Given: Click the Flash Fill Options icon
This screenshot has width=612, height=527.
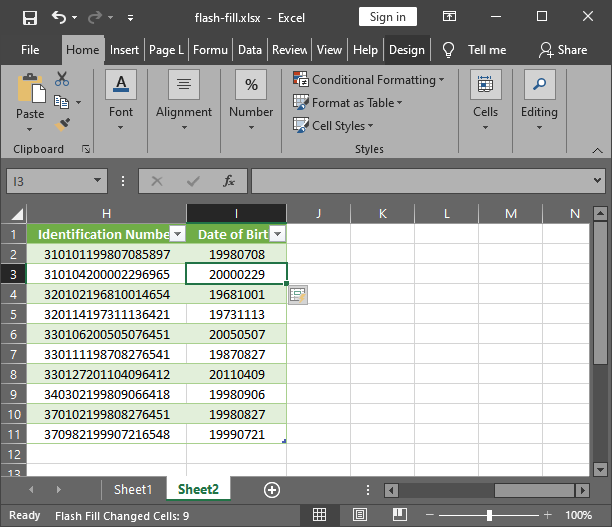Looking at the screenshot, I should click(298, 295).
